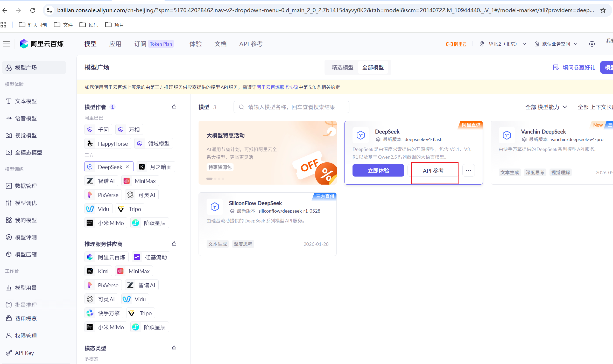Switch to the 模型 top nav tab

(x=90, y=44)
